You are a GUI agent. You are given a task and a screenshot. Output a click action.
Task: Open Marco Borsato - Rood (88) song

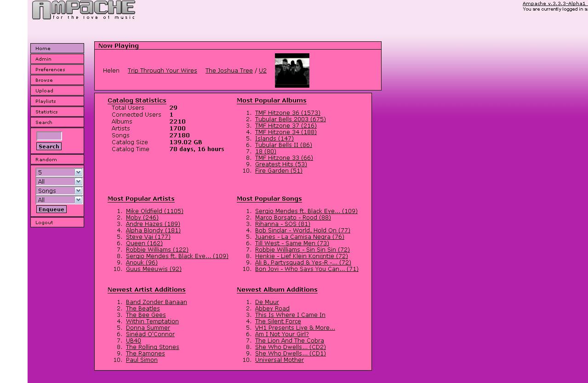293,218
